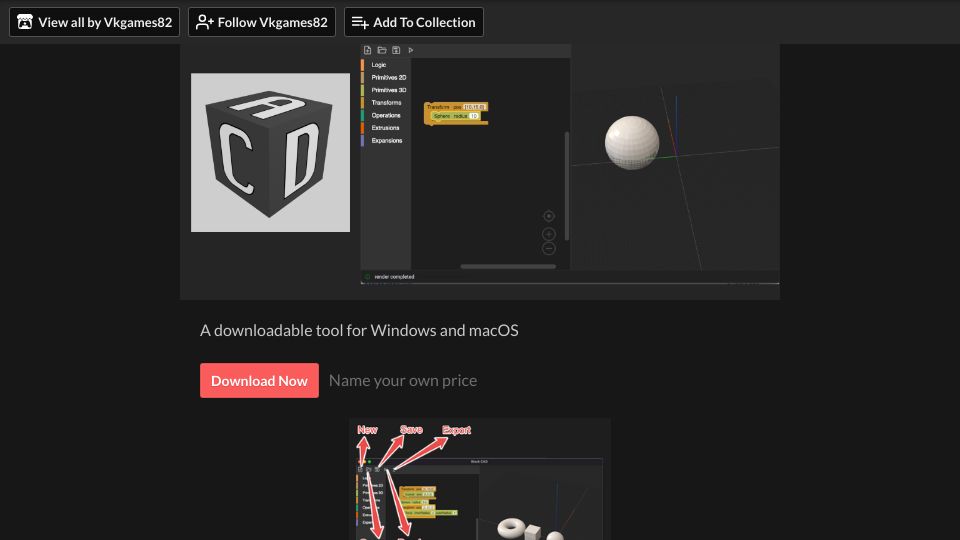
Task: Click the "Name your own price" text
Action: pos(403,380)
